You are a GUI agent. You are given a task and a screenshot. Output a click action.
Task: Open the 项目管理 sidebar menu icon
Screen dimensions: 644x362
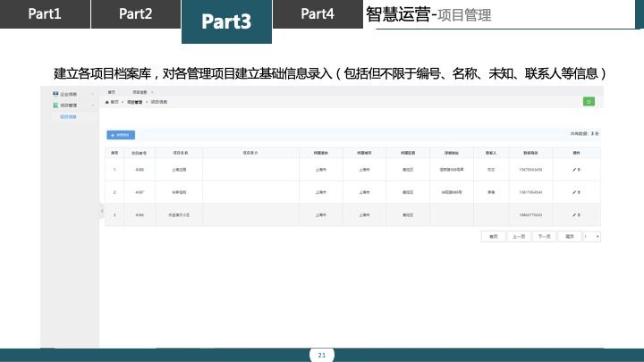coord(55,105)
